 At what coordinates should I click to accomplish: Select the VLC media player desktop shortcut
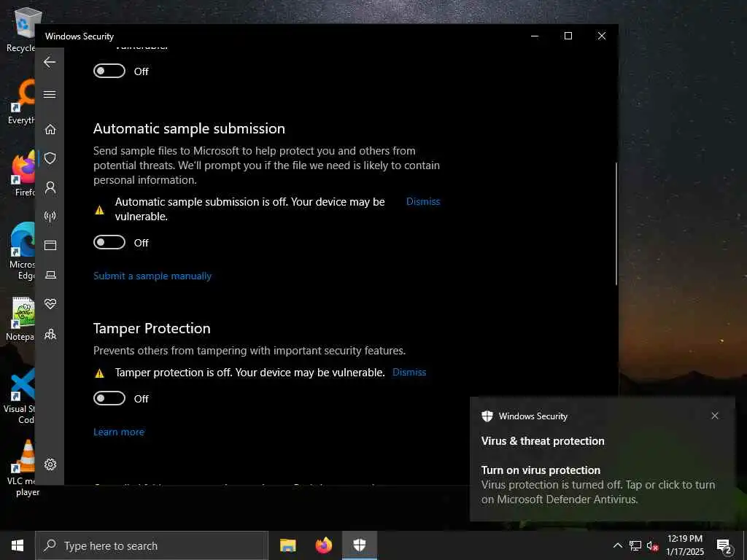[x=23, y=467]
